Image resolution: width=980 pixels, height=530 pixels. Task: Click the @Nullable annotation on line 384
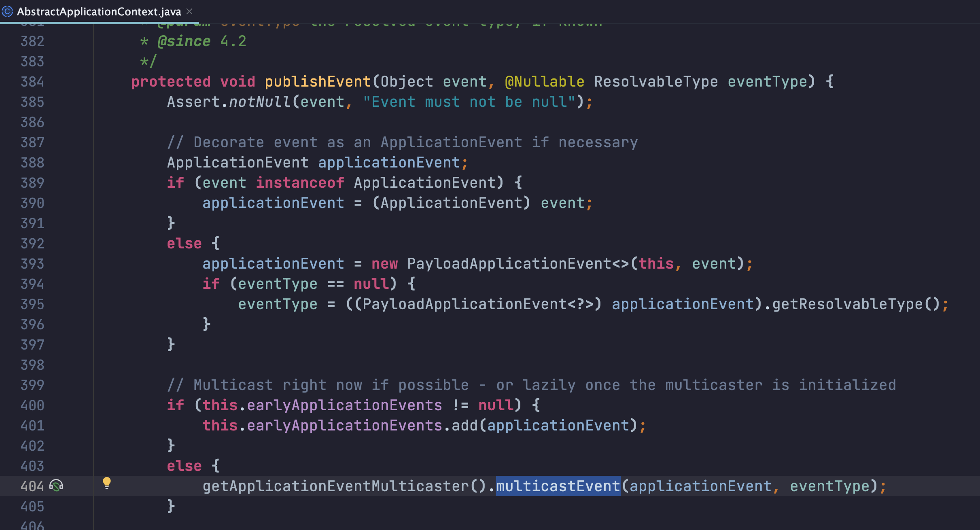(545, 81)
